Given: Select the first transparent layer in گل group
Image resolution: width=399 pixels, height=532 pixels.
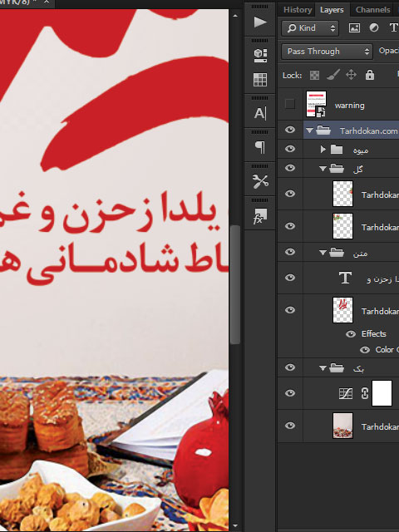Looking at the screenshot, I should [342, 194].
